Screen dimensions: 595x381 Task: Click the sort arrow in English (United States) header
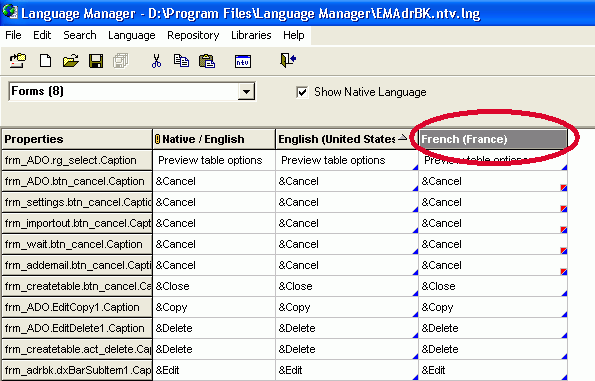(403, 138)
